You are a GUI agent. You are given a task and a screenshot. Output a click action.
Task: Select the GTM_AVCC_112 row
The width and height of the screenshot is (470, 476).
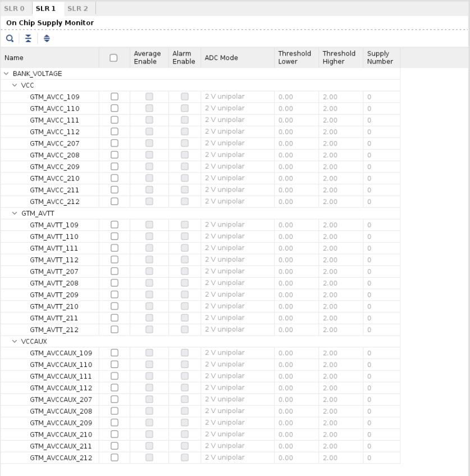click(x=54, y=132)
